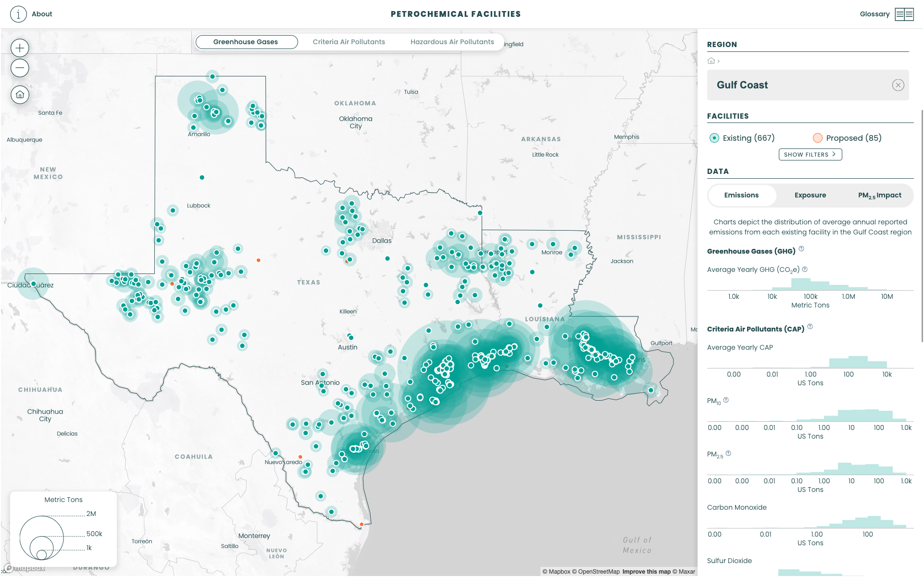Open the About info icon
The image size is (924, 577).
click(x=18, y=14)
